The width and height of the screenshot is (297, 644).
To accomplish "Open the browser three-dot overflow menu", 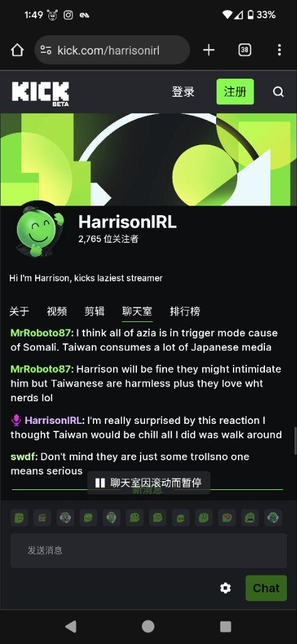I will [279, 50].
